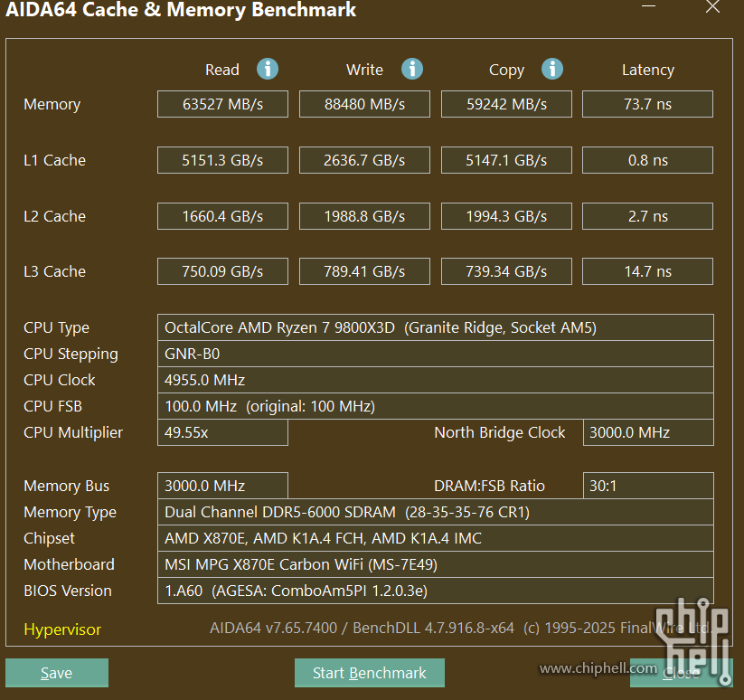This screenshot has width=744, height=700.
Task: Click the CPU Stepping label
Action: pos(71,354)
